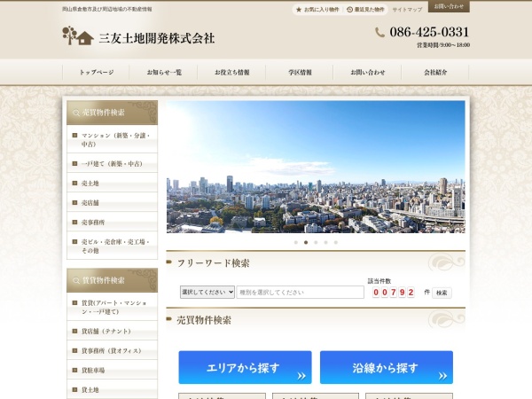This screenshot has height=399, width=532.
Task: Select 売店舗 in the sidebar
Action: click(x=113, y=203)
